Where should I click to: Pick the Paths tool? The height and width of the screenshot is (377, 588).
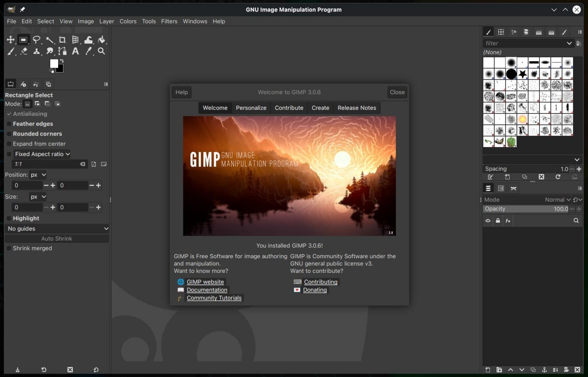tap(62, 51)
